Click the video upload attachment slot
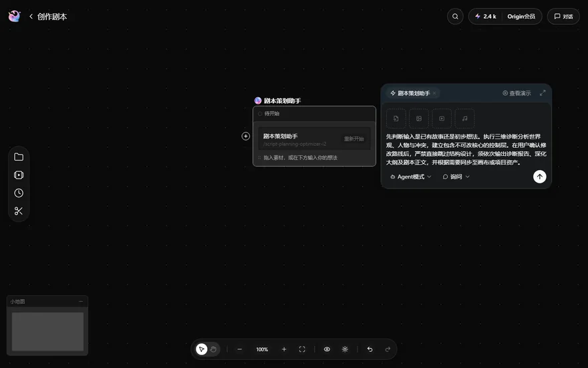The image size is (588, 368). tap(442, 118)
